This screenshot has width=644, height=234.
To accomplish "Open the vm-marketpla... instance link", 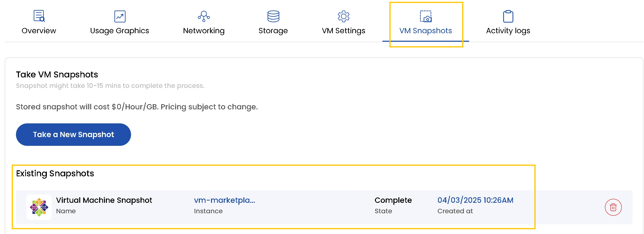I will tap(224, 200).
